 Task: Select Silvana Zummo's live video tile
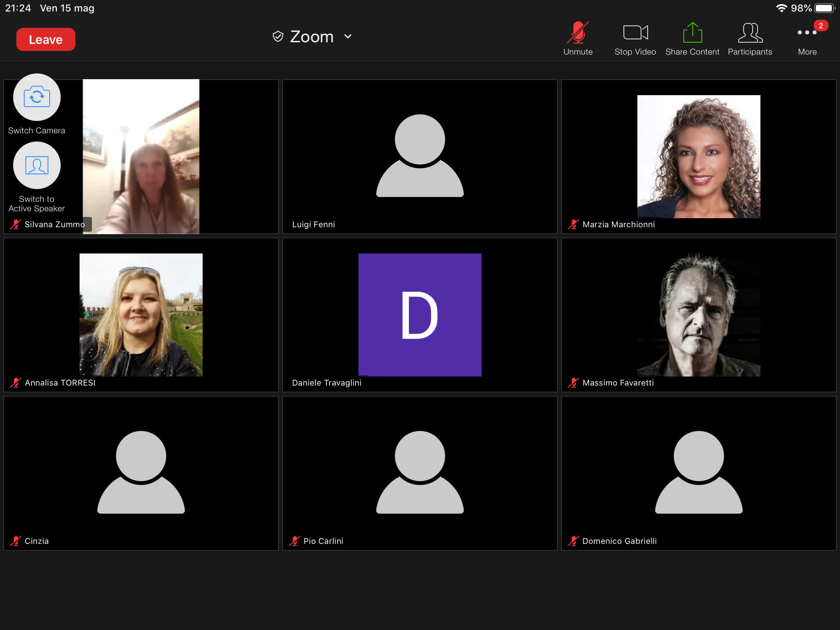(x=141, y=156)
